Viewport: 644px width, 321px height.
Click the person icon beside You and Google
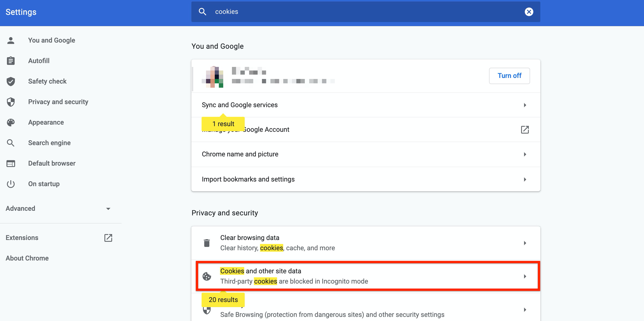coord(11,40)
